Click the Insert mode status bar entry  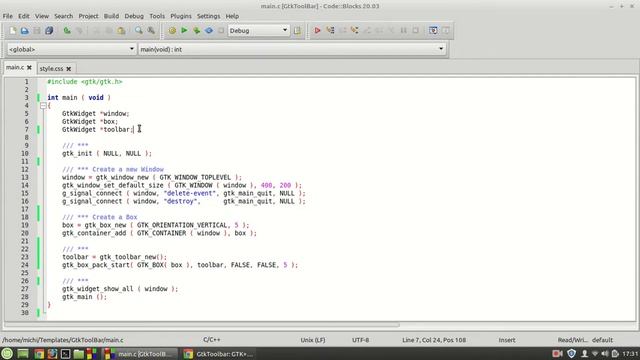click(507, 340)
